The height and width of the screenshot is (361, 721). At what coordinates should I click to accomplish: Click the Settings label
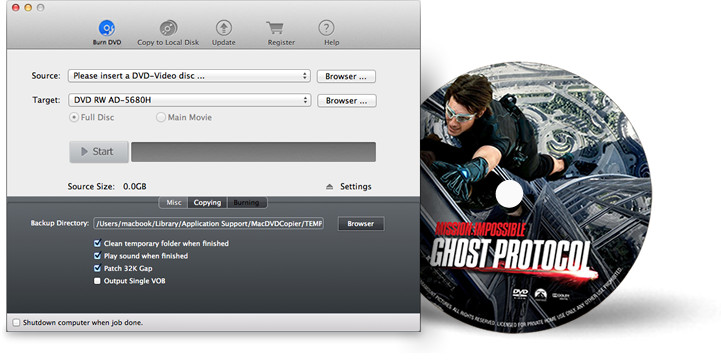[355, 186]
